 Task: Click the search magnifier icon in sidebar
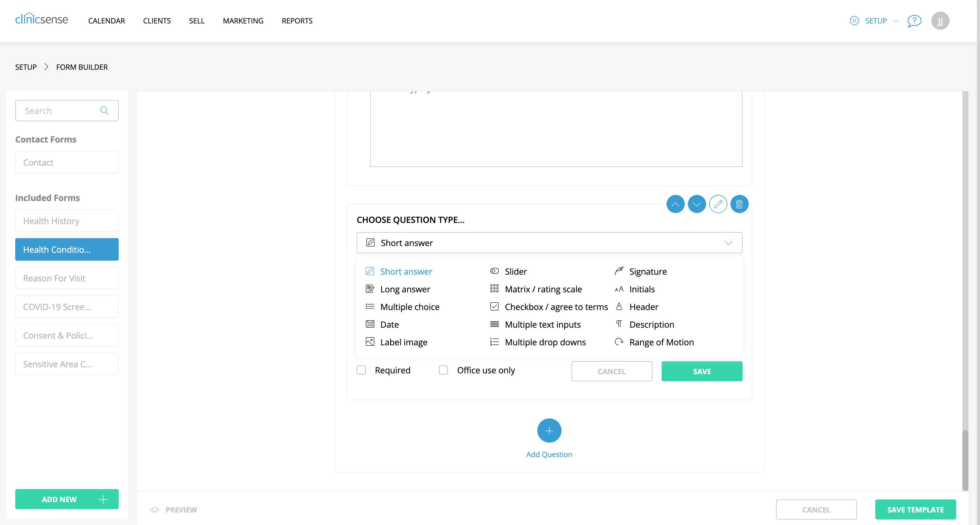[x=104, y=111]
